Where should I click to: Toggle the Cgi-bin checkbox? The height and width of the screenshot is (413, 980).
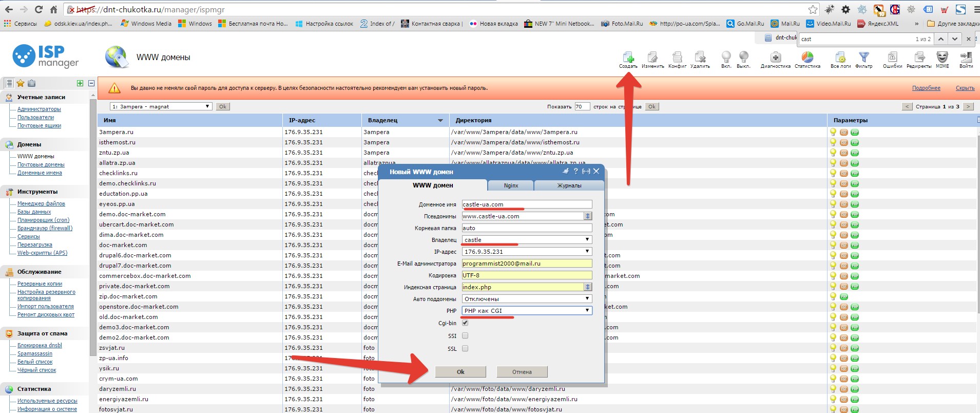(x=465, y=323)
